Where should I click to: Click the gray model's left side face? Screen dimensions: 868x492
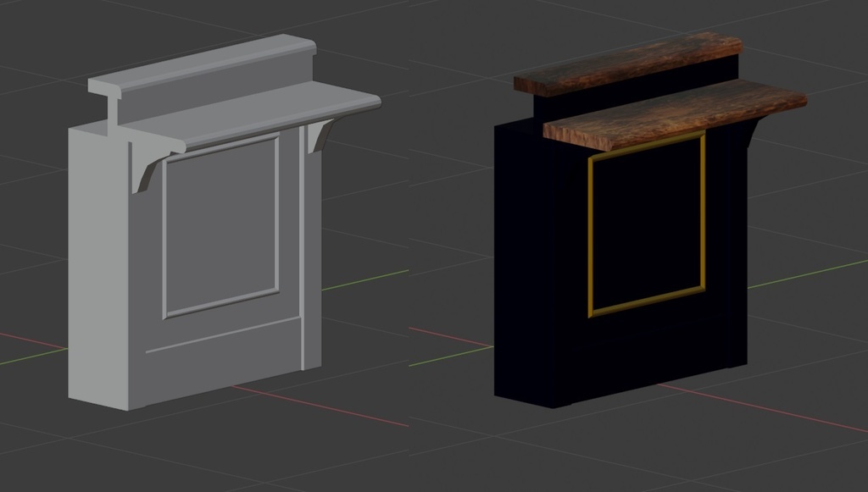click(98, 265)
